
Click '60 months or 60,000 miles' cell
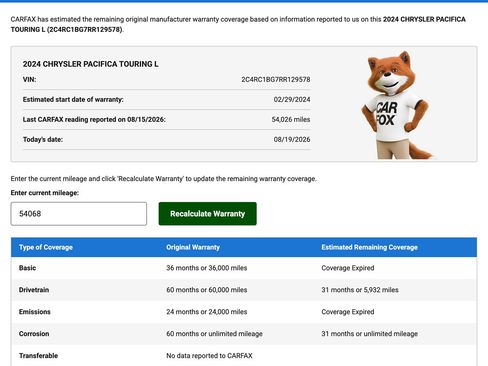point(207,290)
